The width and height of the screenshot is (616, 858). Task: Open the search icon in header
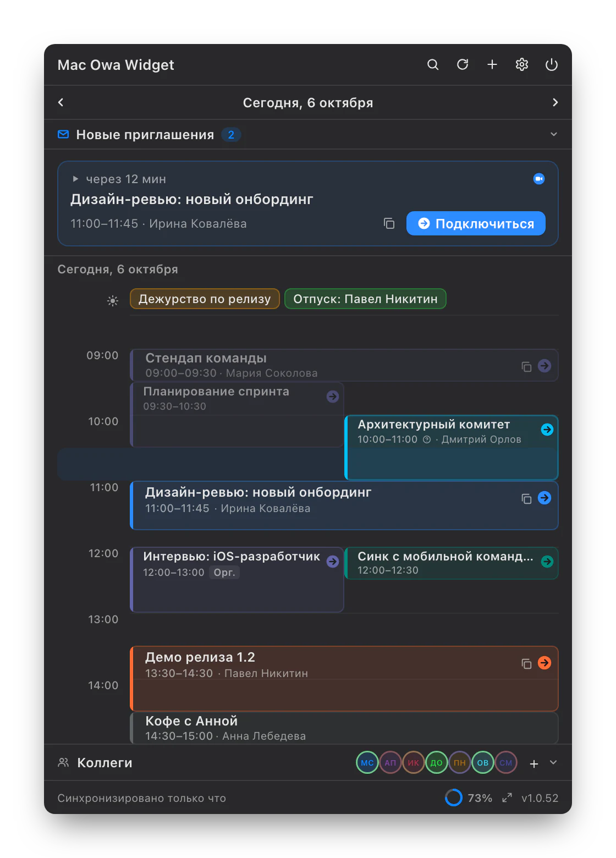pyautogui.click(x=433, y=65)
